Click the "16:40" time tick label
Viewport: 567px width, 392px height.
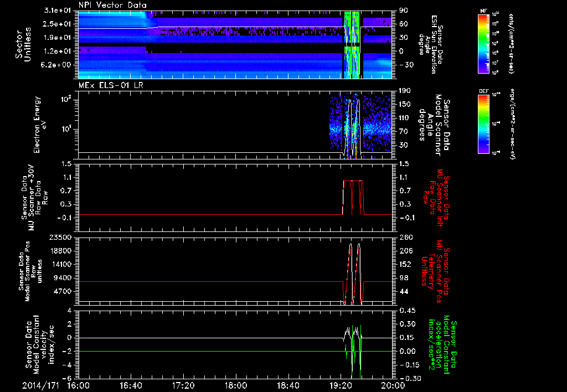coord(131,385)
